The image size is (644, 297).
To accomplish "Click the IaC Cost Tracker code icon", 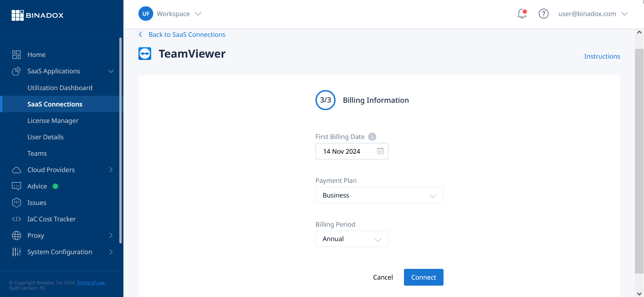I will [16, 219].
